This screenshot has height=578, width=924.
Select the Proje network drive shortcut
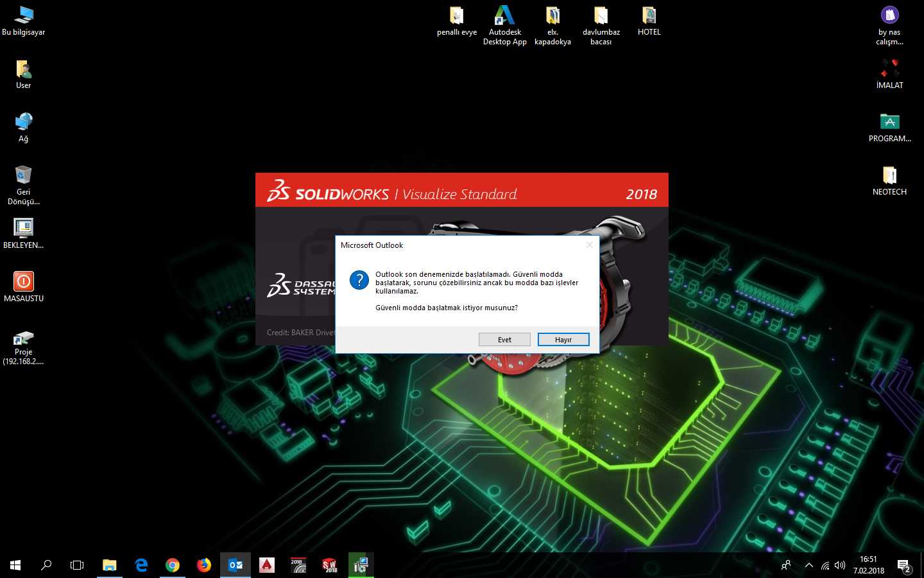click(x=24, y=347)
